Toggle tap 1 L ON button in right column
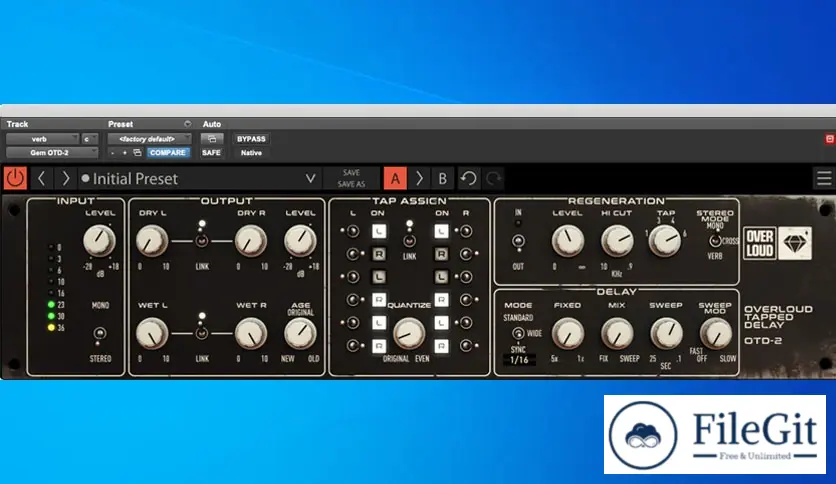Viewport: 836px width, 484px height. pyautogui.click(x=441, y=231)
